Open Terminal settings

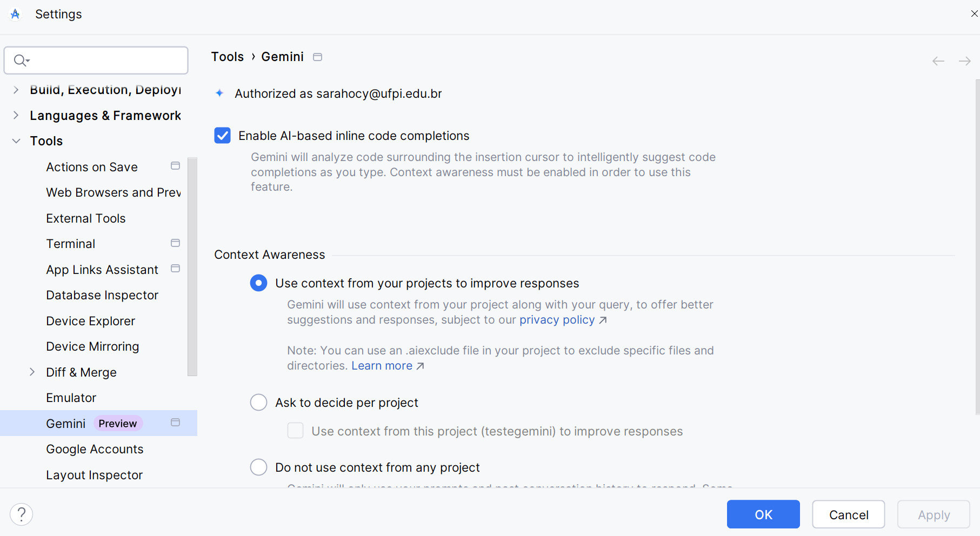(x=71, y=244)
